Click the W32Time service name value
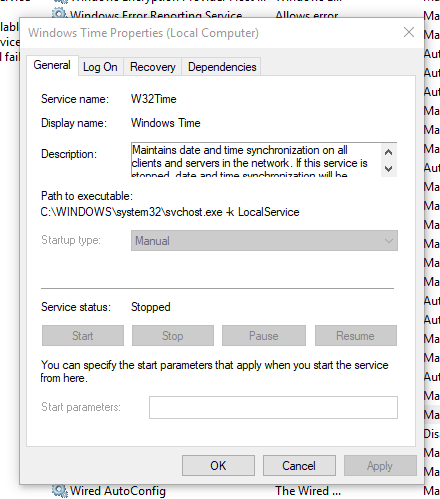Screen dimensions: 440x499 coord(153,99)
